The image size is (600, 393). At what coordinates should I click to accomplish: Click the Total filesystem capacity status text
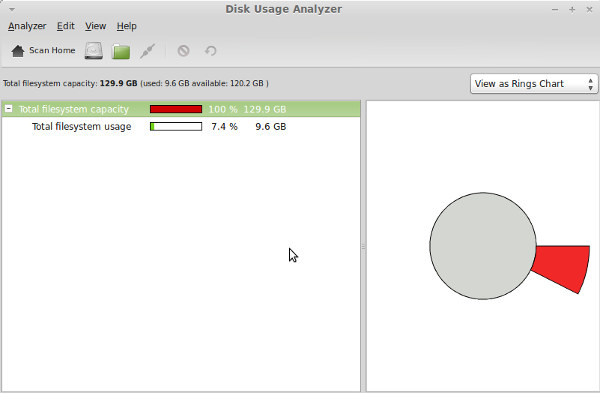[x=136, y=83]
